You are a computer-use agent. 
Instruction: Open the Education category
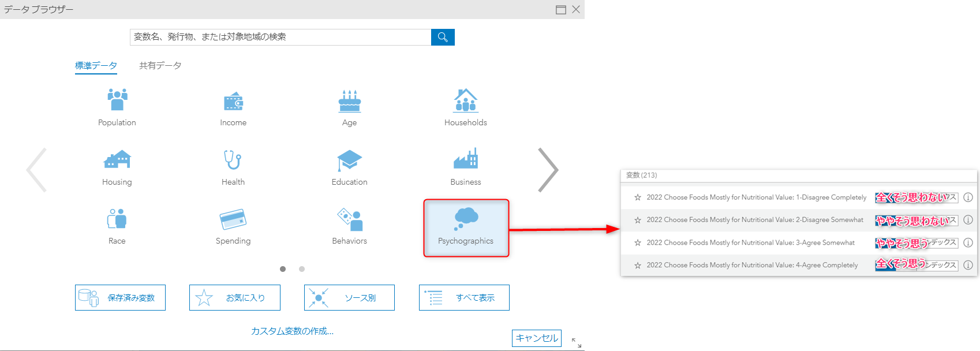coord(349,167)
